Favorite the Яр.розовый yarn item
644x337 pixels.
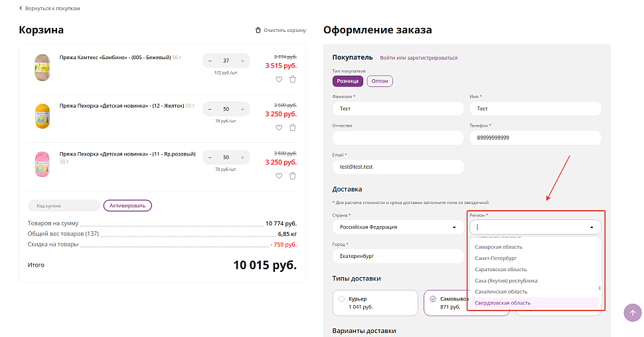click(279, 176)
